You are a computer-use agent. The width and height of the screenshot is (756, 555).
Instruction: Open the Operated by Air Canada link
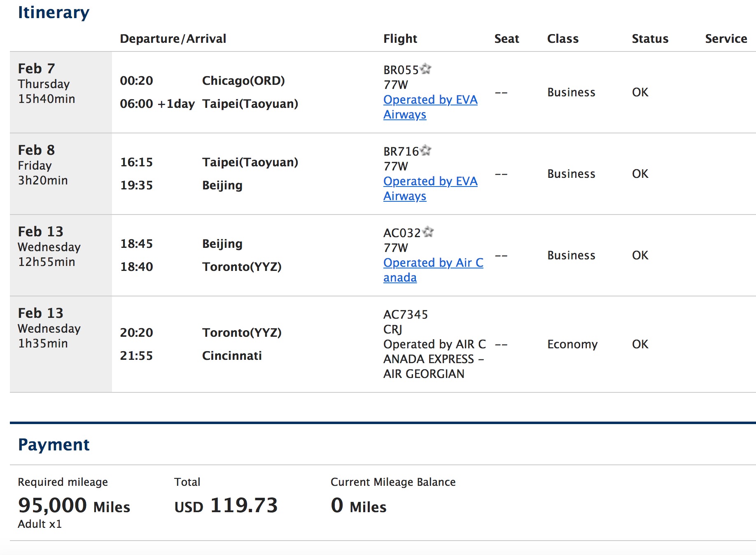[433, 263]
